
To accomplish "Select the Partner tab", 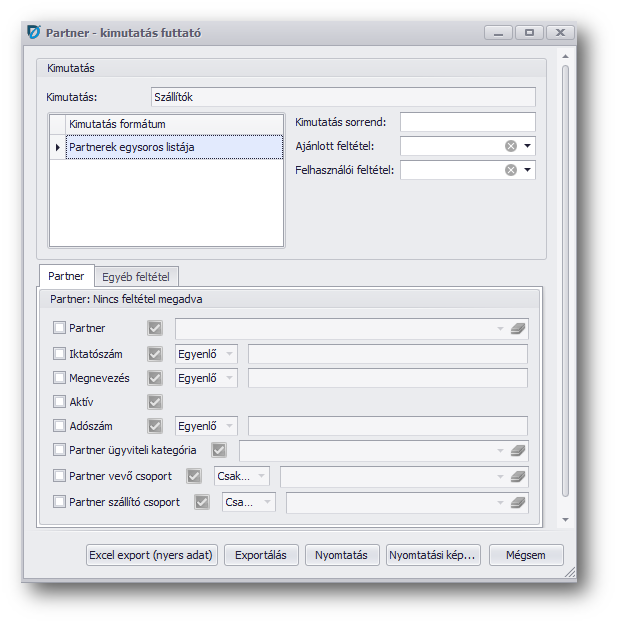I will (66, 275).
